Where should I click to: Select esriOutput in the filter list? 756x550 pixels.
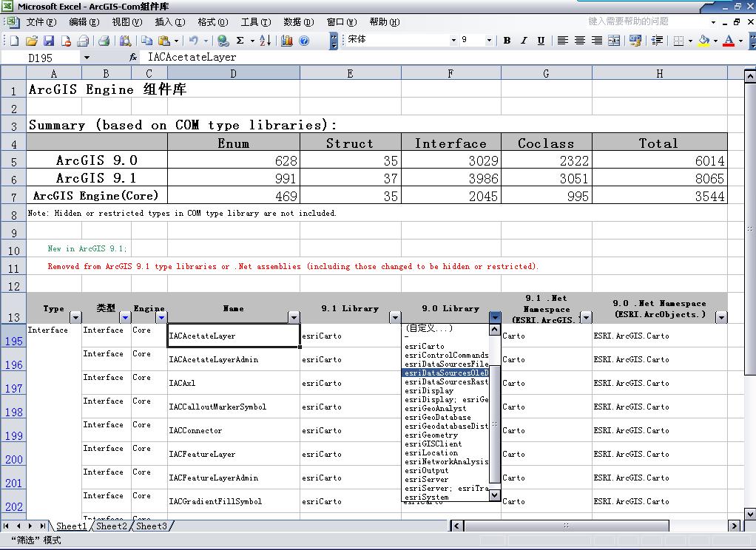click(x=445, y=470)
